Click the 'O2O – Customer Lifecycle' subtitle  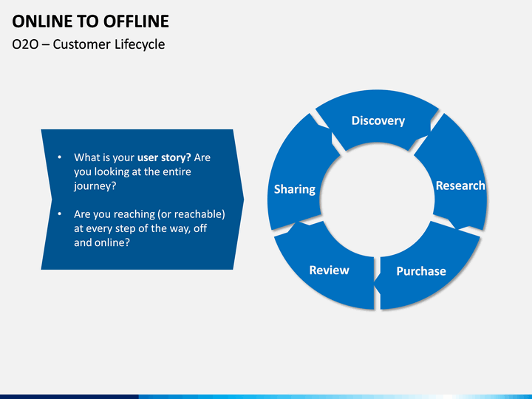[x=88, y=44]
